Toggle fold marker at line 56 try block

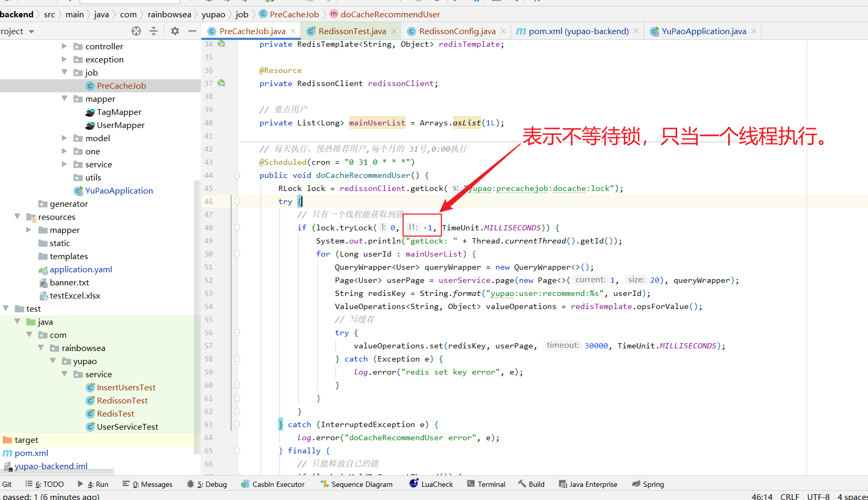point(237,333)
